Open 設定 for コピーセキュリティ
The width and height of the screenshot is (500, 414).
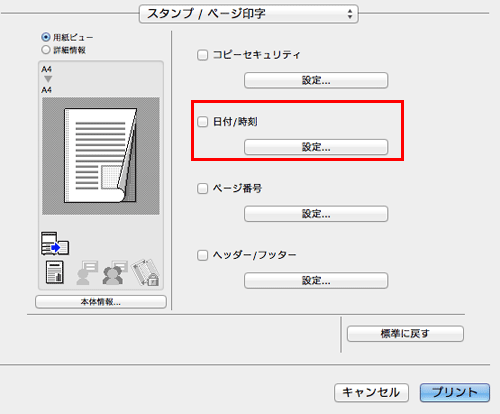[316, 80]
